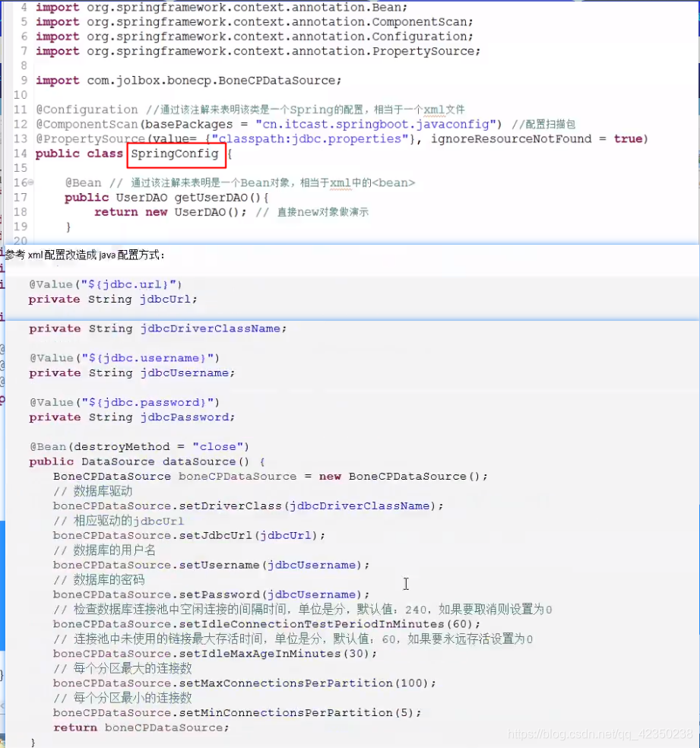Place cursor on the SpringConfig class name
Image resolution: width=700 pixels, height=748 pixels.
click(x=175, y=154)
